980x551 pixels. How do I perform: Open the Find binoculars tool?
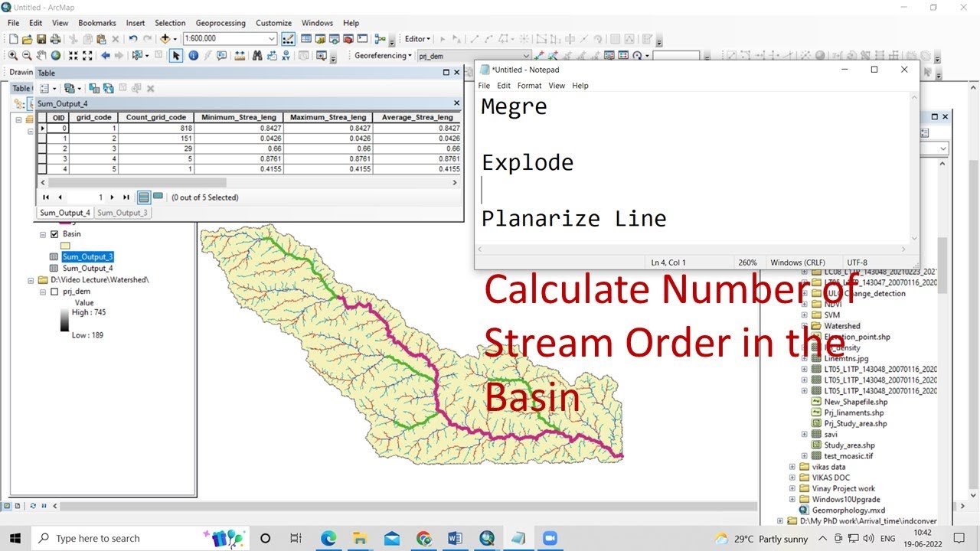click(x=256, y=55)
